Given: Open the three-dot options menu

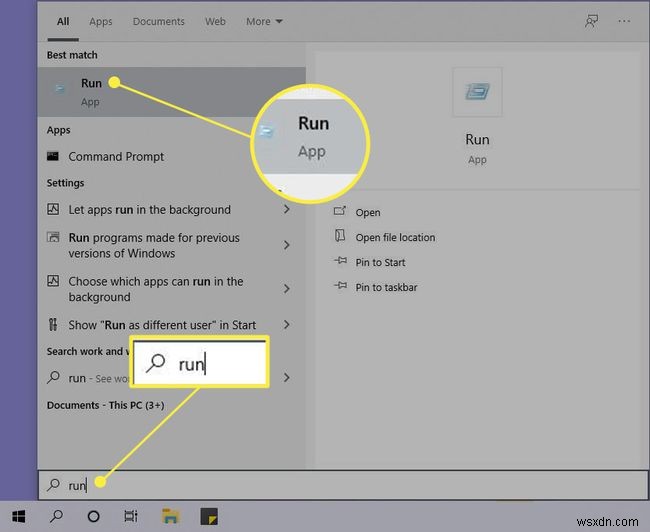Looking at the screenshot, I should (x=624, y=21).
